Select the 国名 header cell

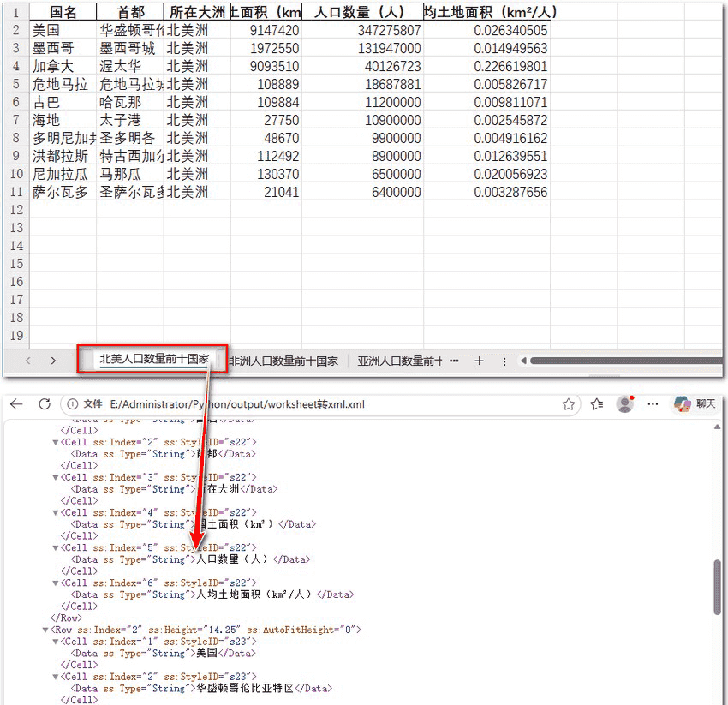[x=63, y=12]
